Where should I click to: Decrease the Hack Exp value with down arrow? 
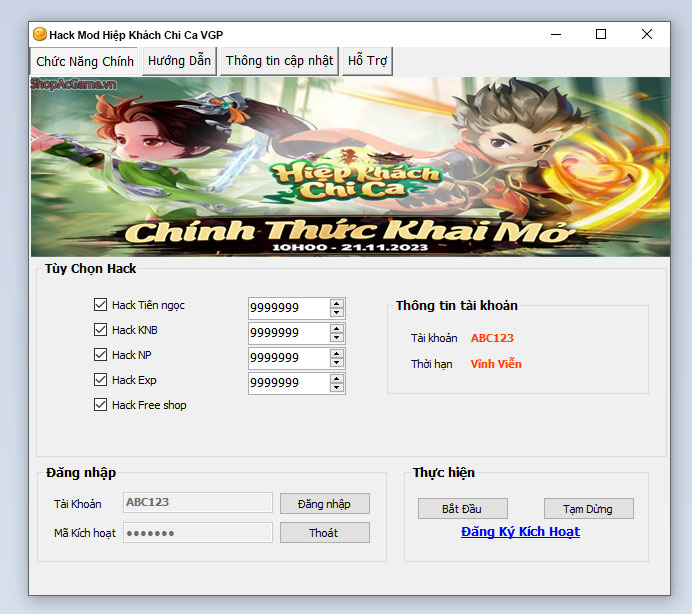pos(337,388)
